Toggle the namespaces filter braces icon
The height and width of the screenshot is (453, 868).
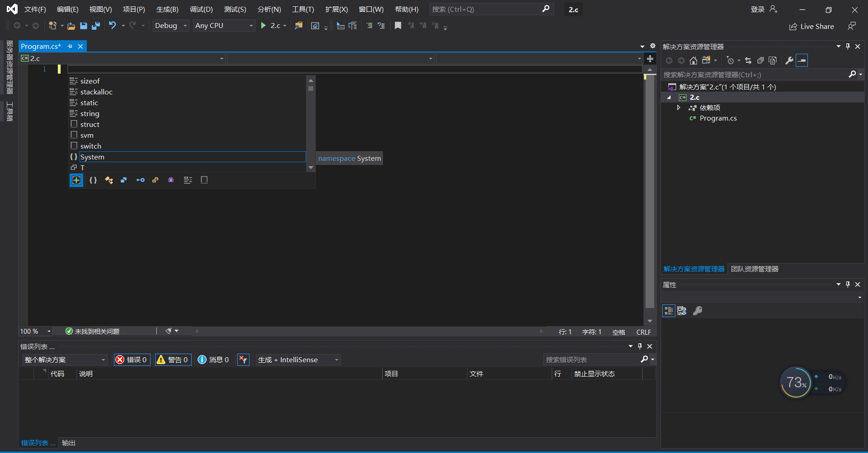[93, 180]
